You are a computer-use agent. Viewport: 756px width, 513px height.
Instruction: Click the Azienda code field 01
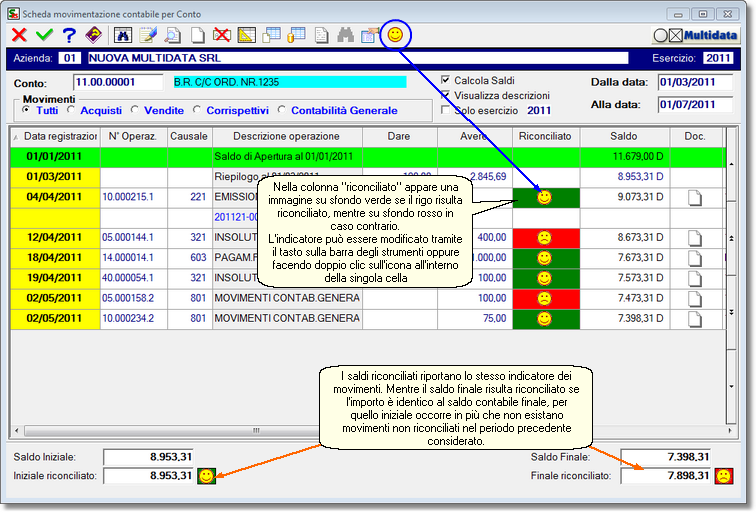(x=70, y=58)
